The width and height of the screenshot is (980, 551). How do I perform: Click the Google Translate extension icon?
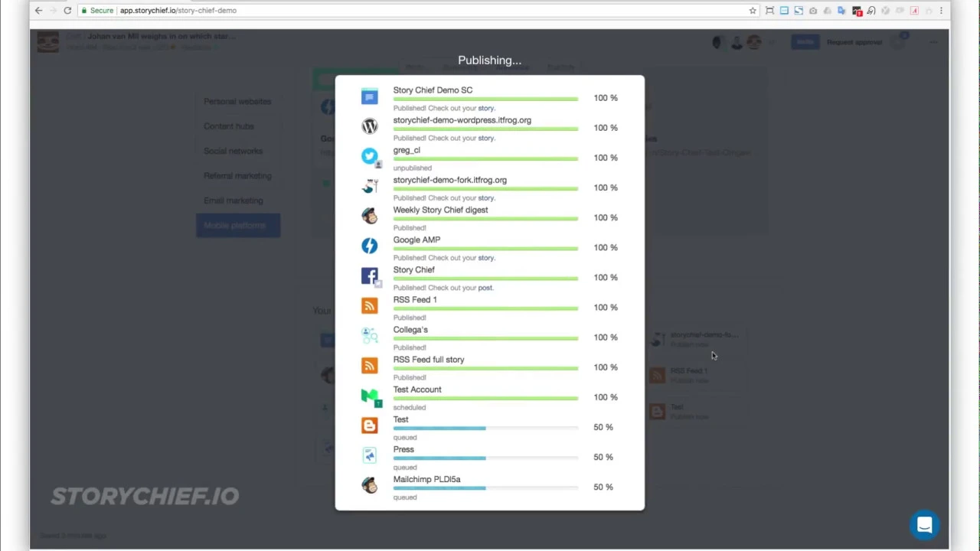[x=842, y=11]
